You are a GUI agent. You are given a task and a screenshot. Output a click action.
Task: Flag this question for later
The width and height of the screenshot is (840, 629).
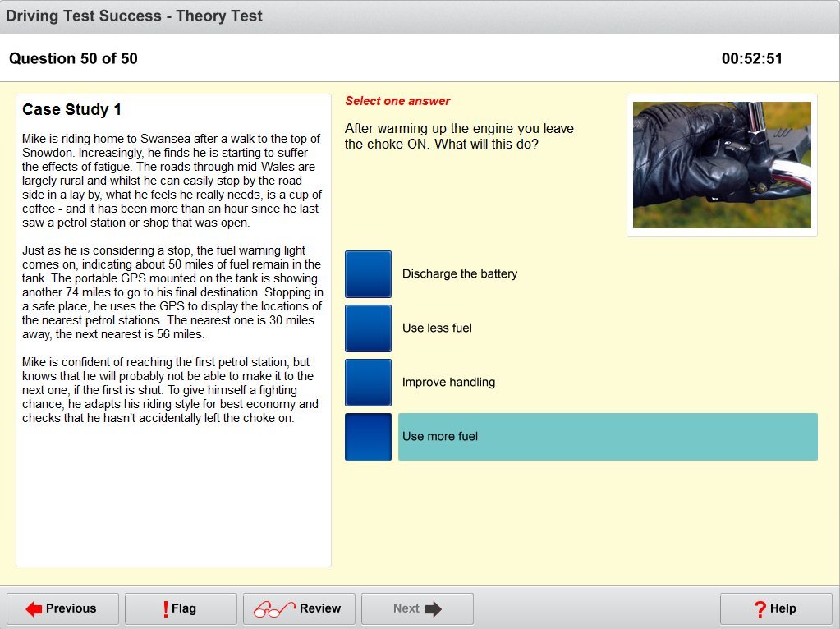pos(181,608)
